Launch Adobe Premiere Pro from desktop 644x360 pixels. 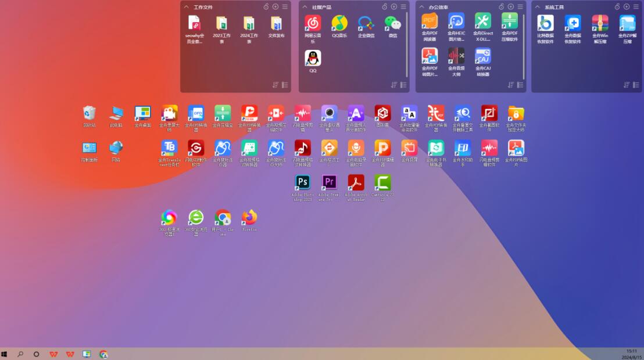pos(330,183)
